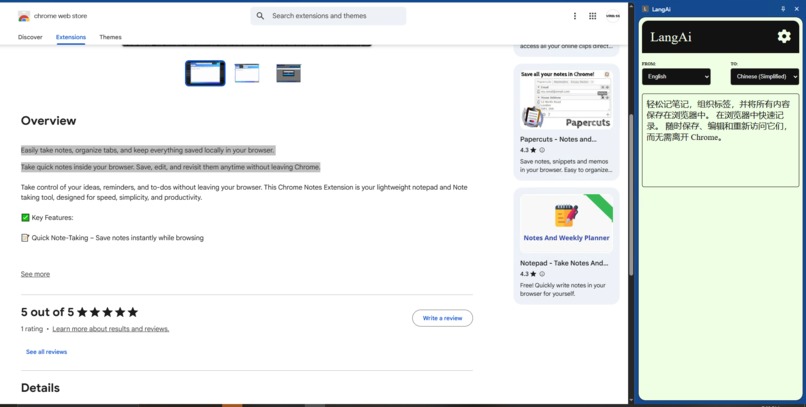Click the LangAi header title
Screen dimensions: 806x407
[x=671, y=37]
